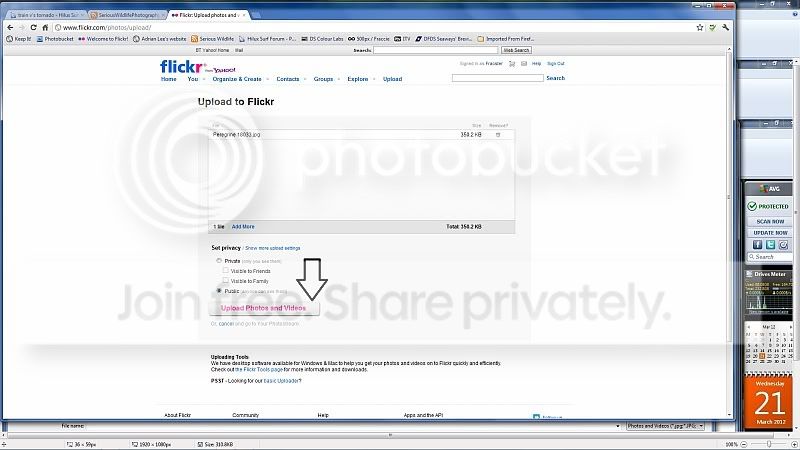Click the AVG gadget Search field
The image size is (800, 450).
click(x=770, y=257)
